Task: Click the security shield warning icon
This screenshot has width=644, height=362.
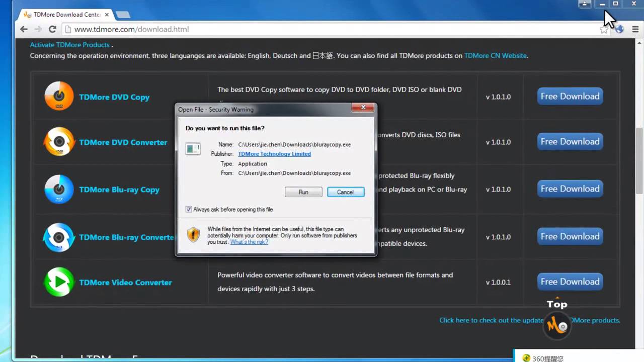Action: [x=194, y=235]
